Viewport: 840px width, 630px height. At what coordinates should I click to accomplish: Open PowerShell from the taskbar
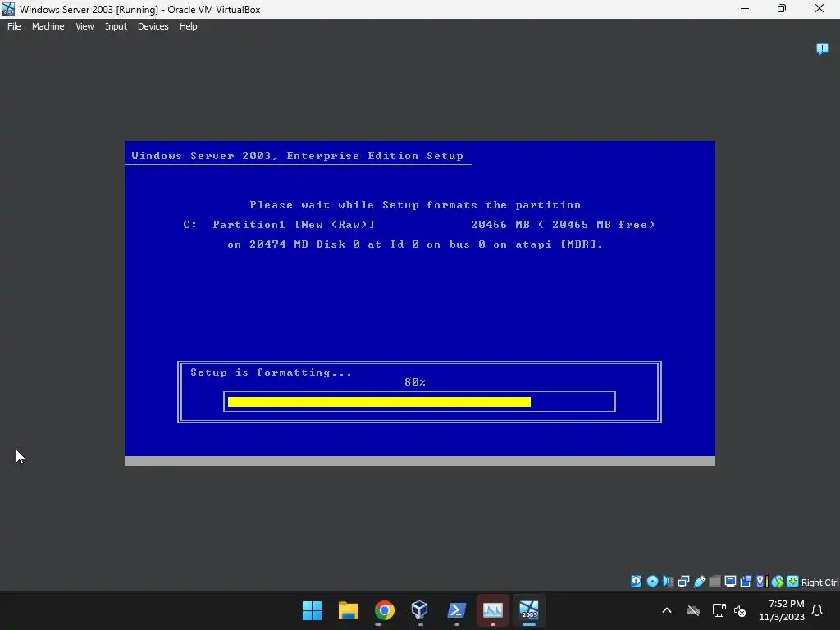pos(456,610)
